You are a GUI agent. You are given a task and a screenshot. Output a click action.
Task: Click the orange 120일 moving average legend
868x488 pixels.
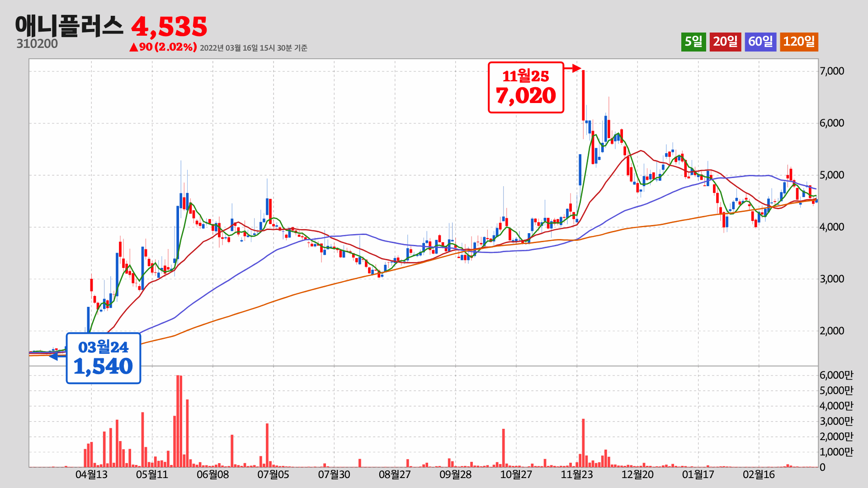click(799, 42)
